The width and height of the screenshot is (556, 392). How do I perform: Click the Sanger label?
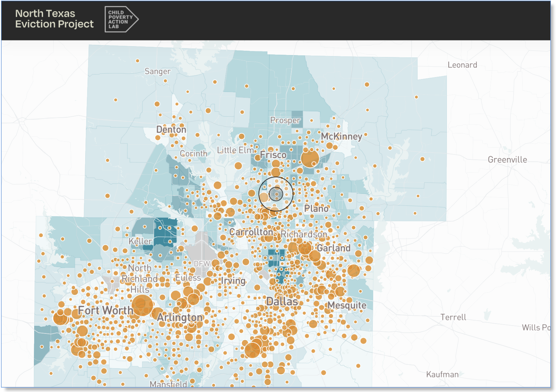tap(157, 71)
